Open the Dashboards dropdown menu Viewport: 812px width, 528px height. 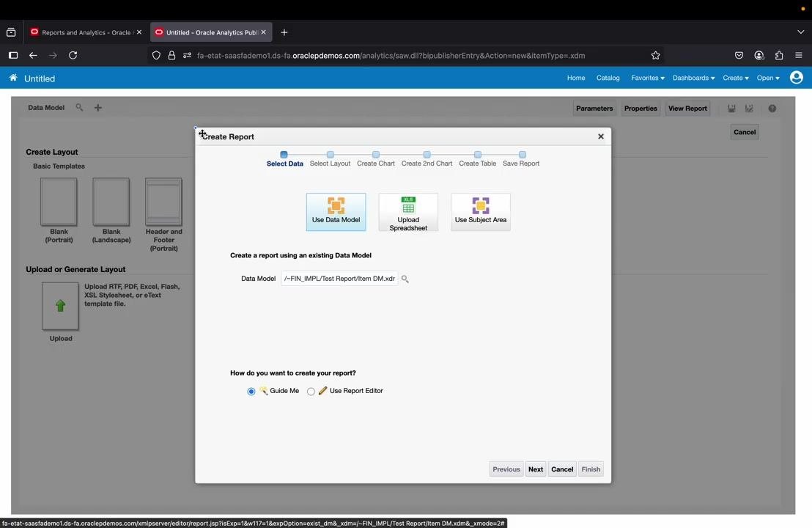(x=693, y=78)
